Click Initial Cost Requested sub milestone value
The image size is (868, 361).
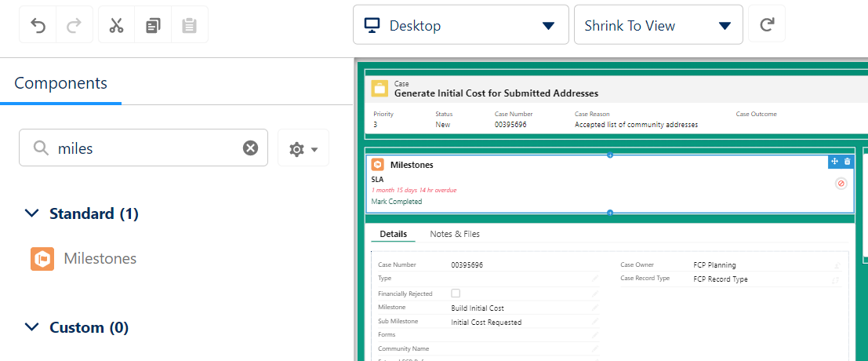click(x=486, y=323)
